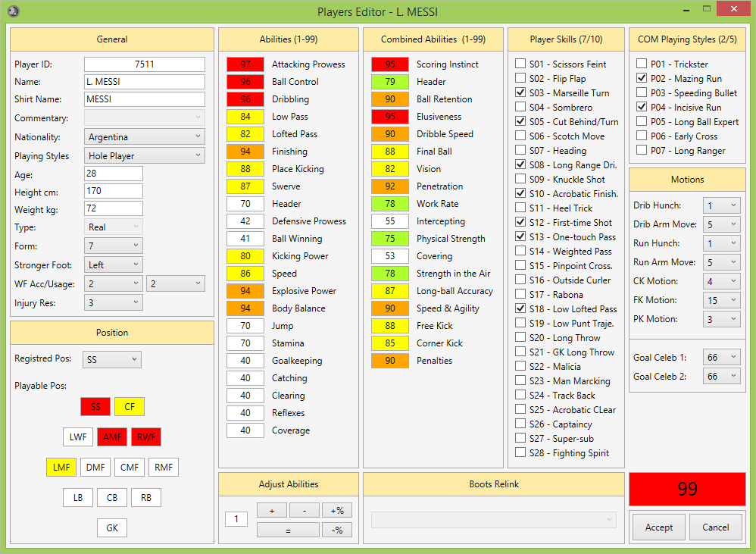Click Header combined value 79

[390, 82]
